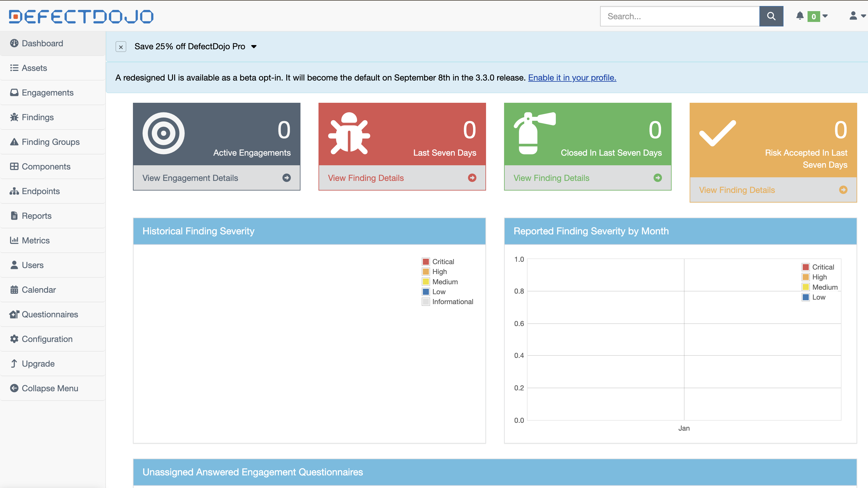The height and width of the screenshot is (488, 868).
Task: Click the Metrics bar chart icon
Action: (x=14, y=240)
